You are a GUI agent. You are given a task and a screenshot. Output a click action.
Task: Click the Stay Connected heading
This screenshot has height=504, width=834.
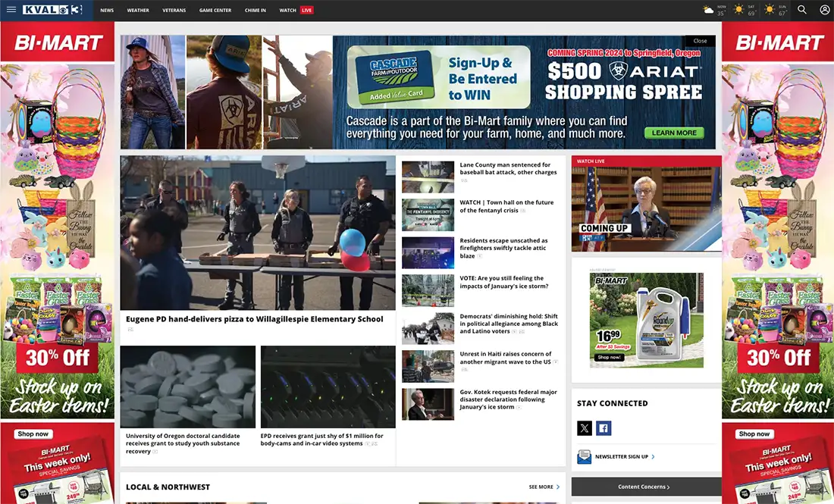[612, 403]
